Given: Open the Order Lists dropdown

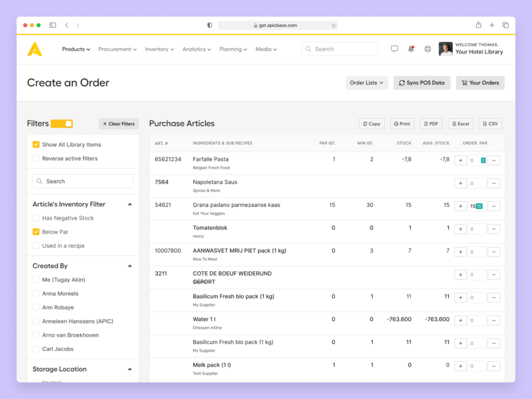Looking at the screenshot, I should (x=366, y=83).
